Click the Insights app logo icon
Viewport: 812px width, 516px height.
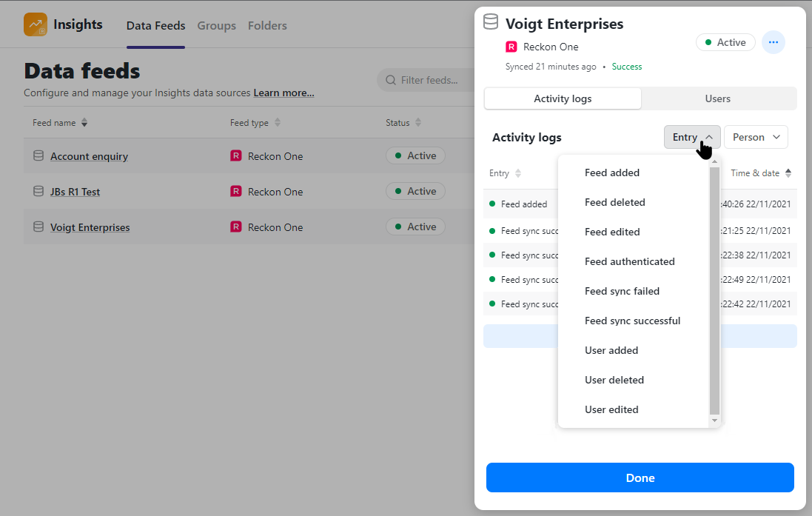coord(36,24)
